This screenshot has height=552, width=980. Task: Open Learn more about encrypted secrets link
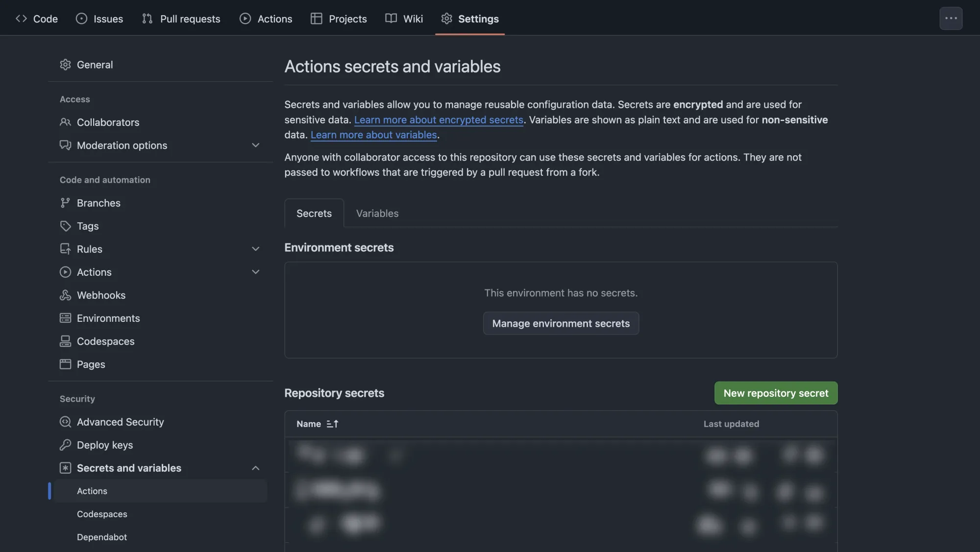point(439,120)
